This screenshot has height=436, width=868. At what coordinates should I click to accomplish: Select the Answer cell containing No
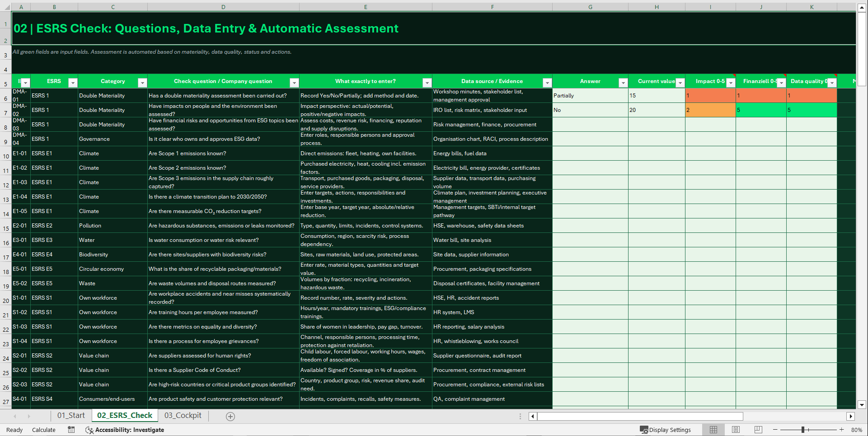coord(590,110)
